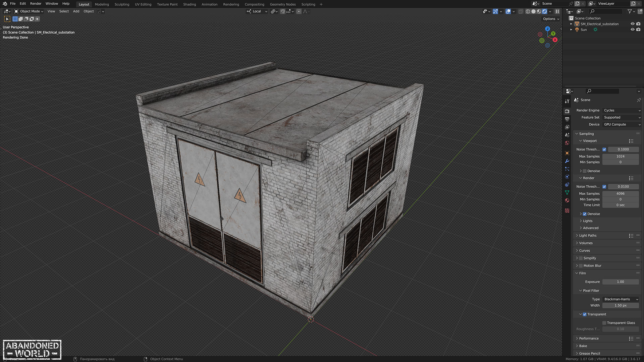Open Light Paths presets list icon
Image resolution: width=644 pixels, height=362 pixels.
click(x=631, y=236)
